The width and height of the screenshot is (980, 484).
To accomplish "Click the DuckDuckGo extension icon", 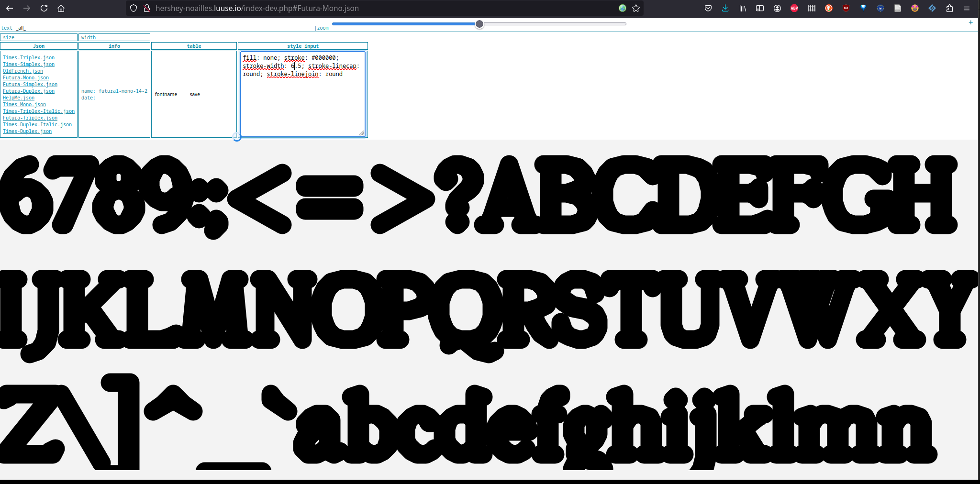I will [x=829, y=8].
